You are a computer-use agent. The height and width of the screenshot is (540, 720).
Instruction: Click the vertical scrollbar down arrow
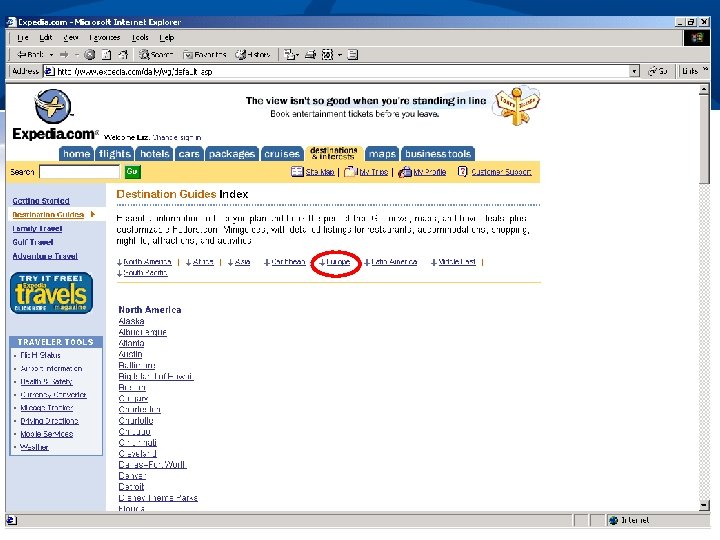704,506
